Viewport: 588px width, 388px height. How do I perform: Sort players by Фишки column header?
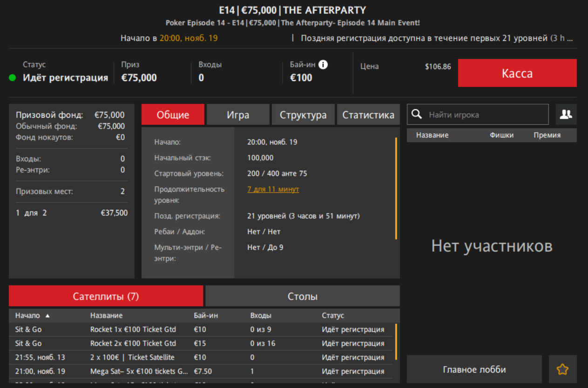pyautogui.click(x=501, y=135)
